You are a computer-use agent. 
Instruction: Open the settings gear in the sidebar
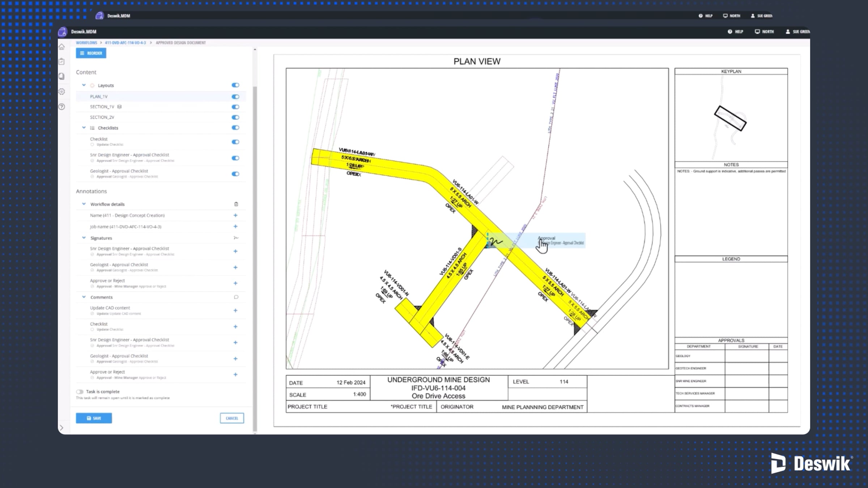[x=62, y=92]
